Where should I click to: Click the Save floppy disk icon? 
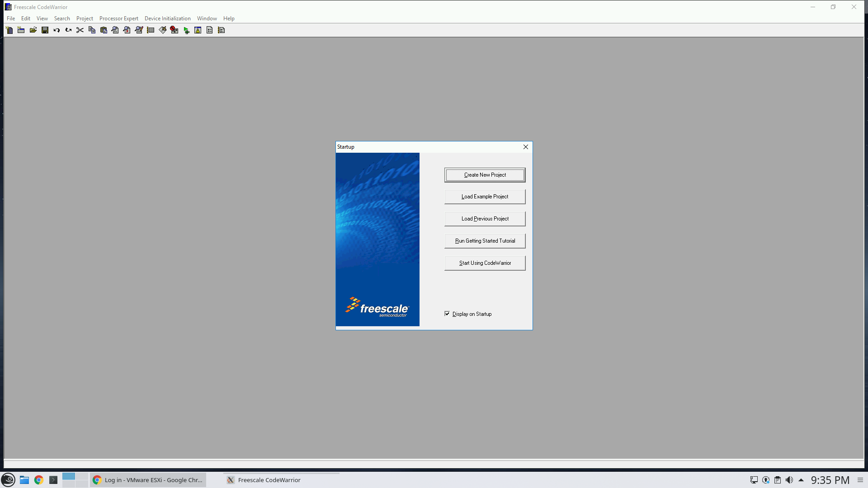tap(45, 30)
